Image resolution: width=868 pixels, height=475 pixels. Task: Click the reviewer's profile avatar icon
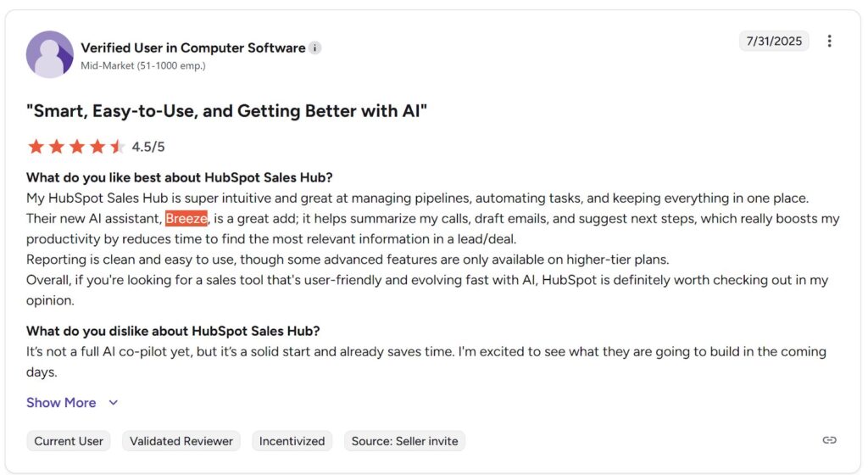(x=50, y=54)
